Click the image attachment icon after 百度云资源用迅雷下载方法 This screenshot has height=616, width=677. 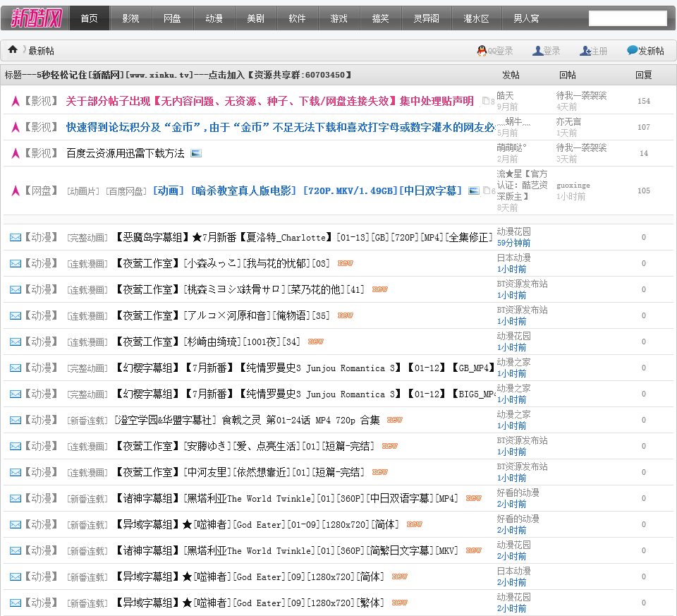coord(196,153)
